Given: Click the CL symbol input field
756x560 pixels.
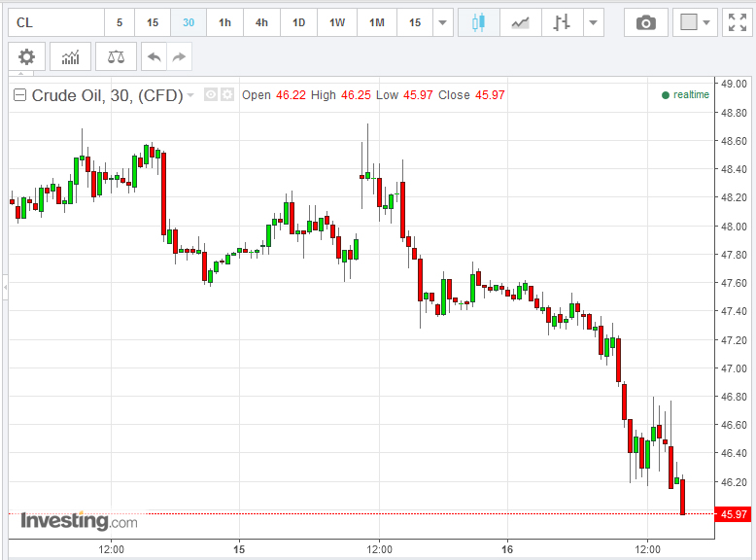Looking at the screenshot, I should (x=56, y=22).
